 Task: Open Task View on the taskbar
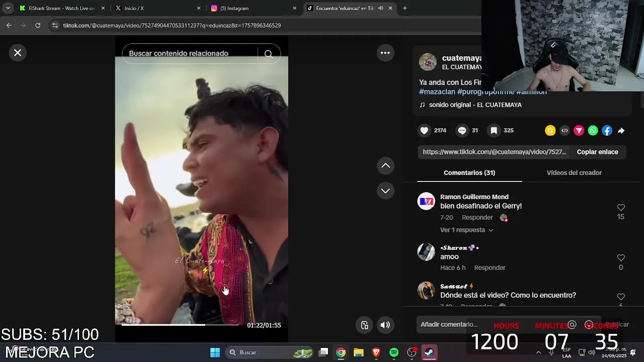pos(324,352)
